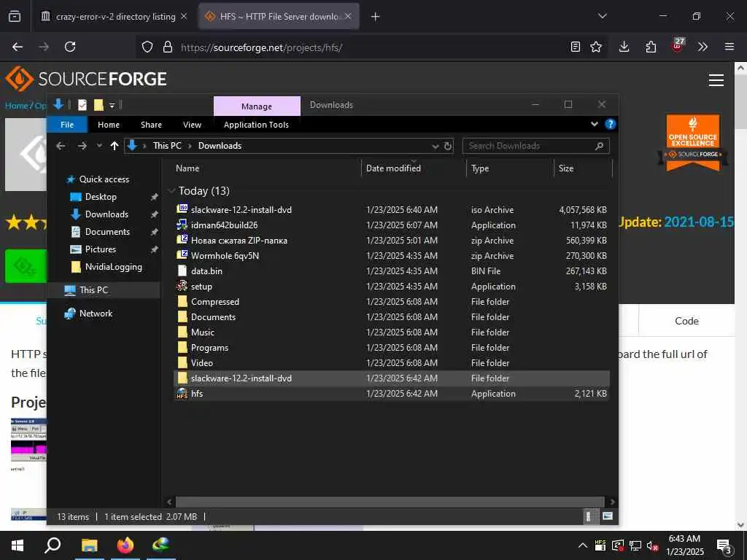Open the SourceForge hamburger menu

(716, 80)
